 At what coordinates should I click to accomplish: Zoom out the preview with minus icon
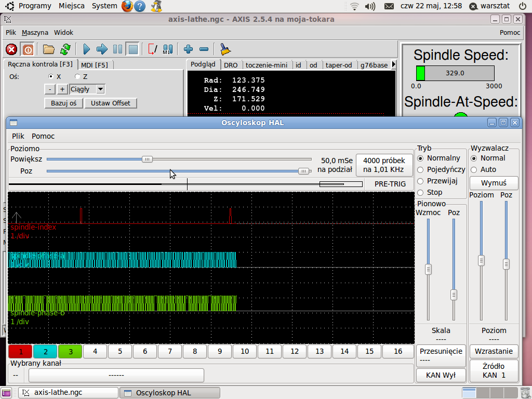[x=204, y=49]
